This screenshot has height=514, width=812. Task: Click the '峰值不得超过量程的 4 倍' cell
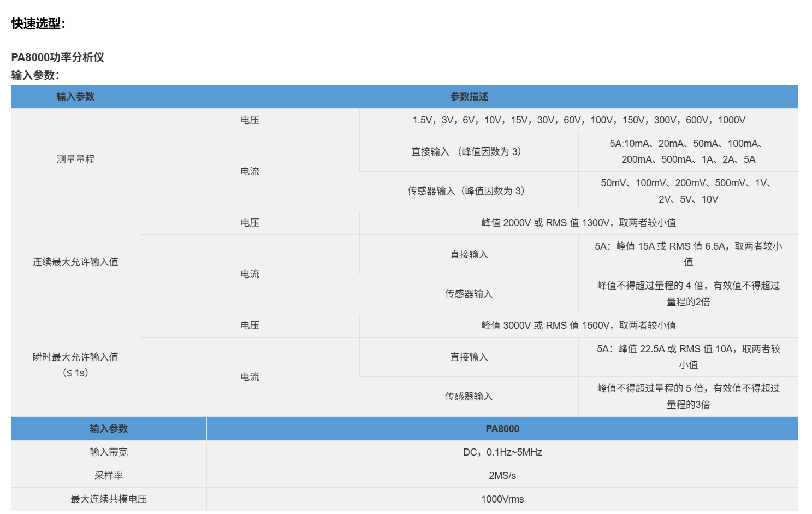click(x=689, y=294)
